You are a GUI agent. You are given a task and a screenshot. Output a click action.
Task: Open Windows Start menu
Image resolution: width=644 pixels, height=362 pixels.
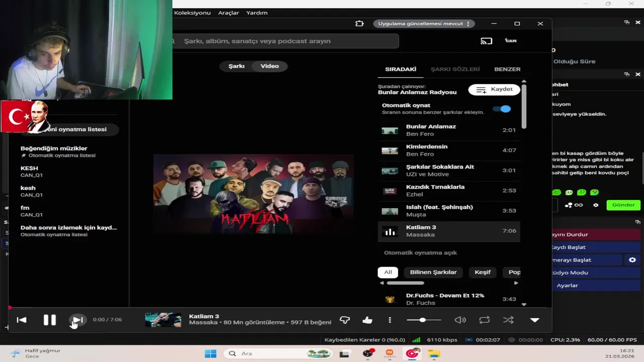tap(210, 353)
